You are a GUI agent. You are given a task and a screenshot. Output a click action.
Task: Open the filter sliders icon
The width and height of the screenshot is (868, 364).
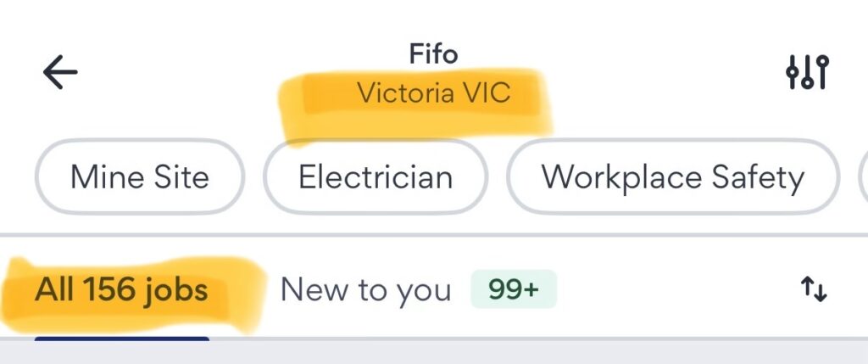click(x=806, y=74)
